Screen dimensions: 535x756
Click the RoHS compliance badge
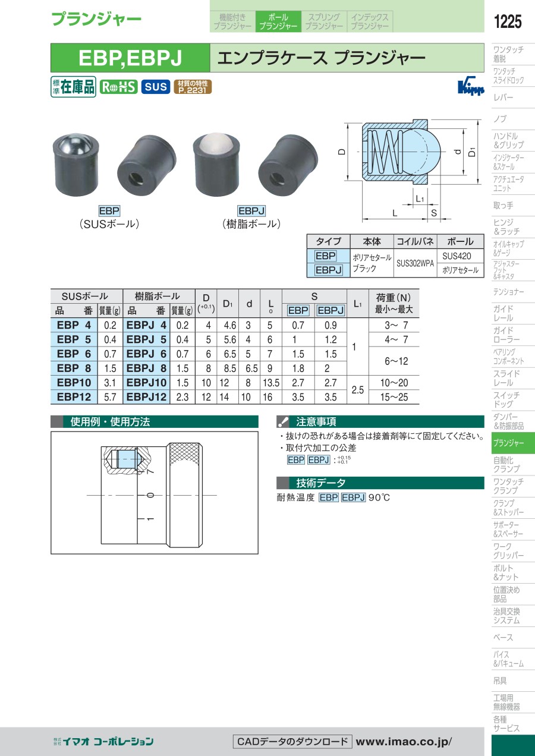pos(118,87)
